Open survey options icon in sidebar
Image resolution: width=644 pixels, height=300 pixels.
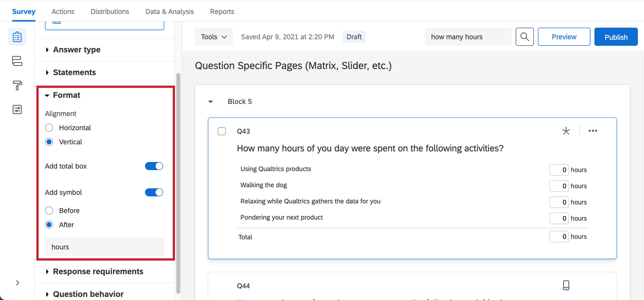tap(17, 109)
